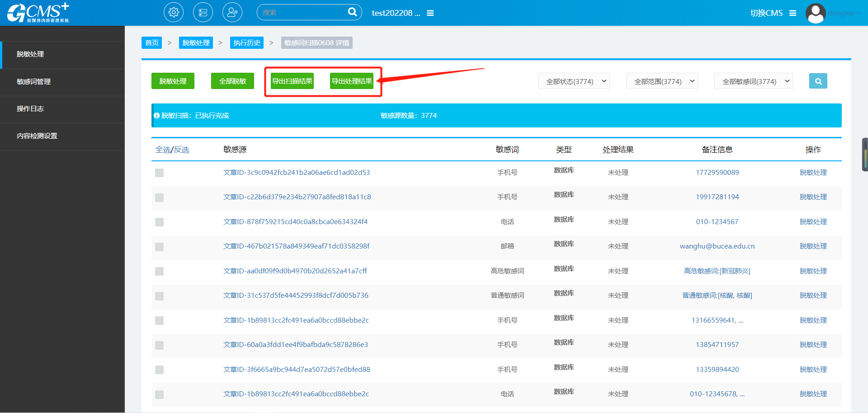Click the user management icon in header

(232, 13)
